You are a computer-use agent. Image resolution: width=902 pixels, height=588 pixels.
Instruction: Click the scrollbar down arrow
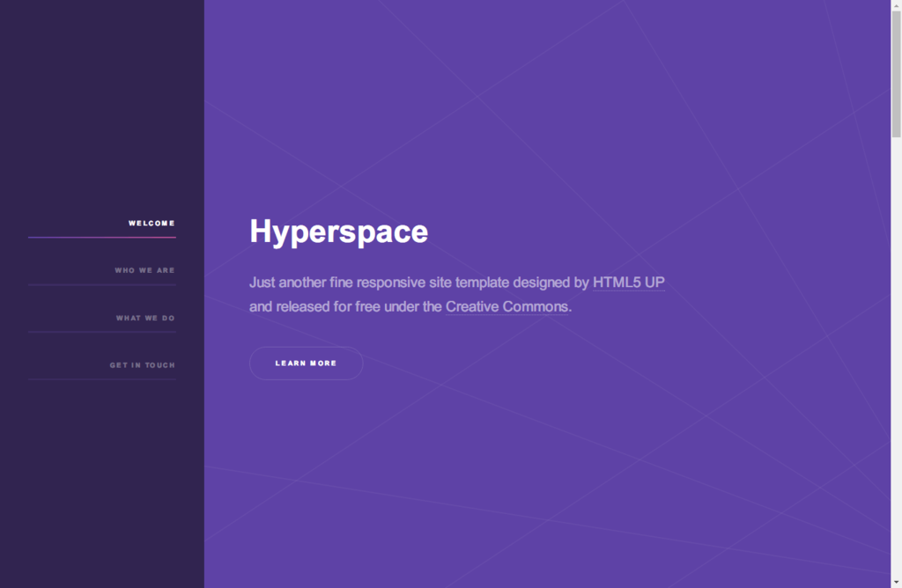point(896,582)
